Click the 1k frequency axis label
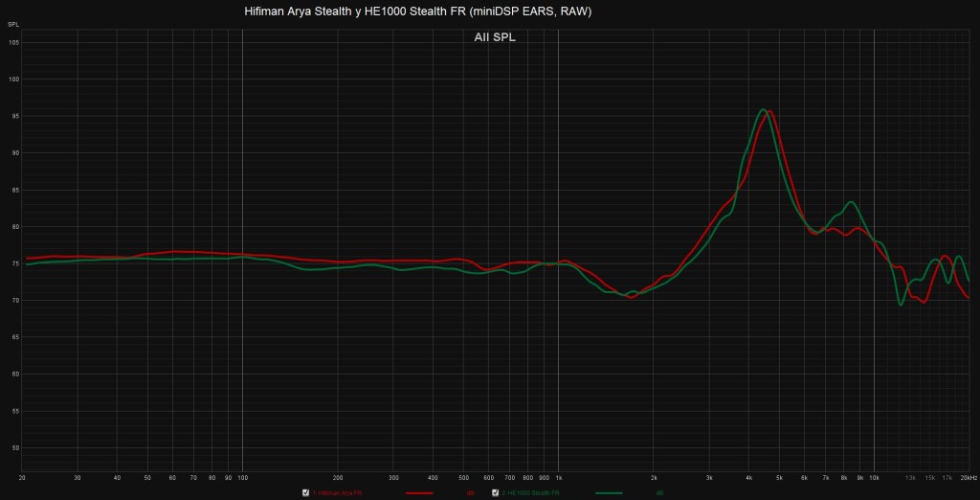980x500 pixels. [x=559, y=476]
